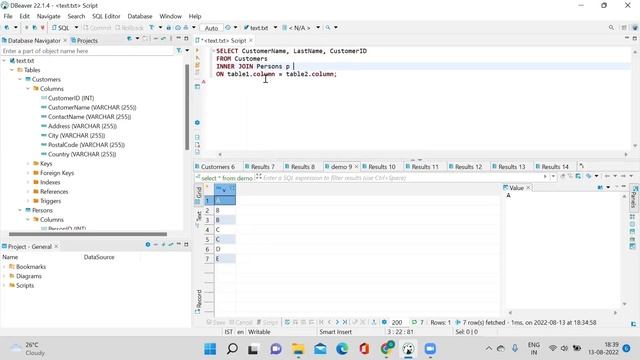The height and width of the screenshot is (360, 640).
Task: Click the result grid column header
Action: pyautogui.click(x=225, y=189)
